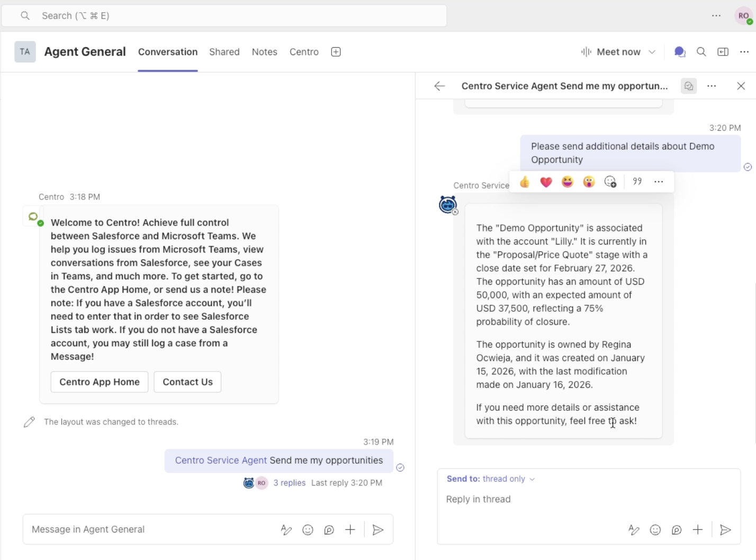Screen dimensions: 756x560
Task: Click the thread follow icon in header
Action: 689,86
